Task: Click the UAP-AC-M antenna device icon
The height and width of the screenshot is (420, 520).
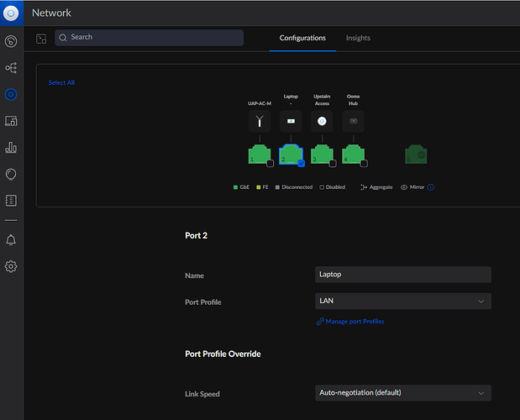Action: (260, 121)
